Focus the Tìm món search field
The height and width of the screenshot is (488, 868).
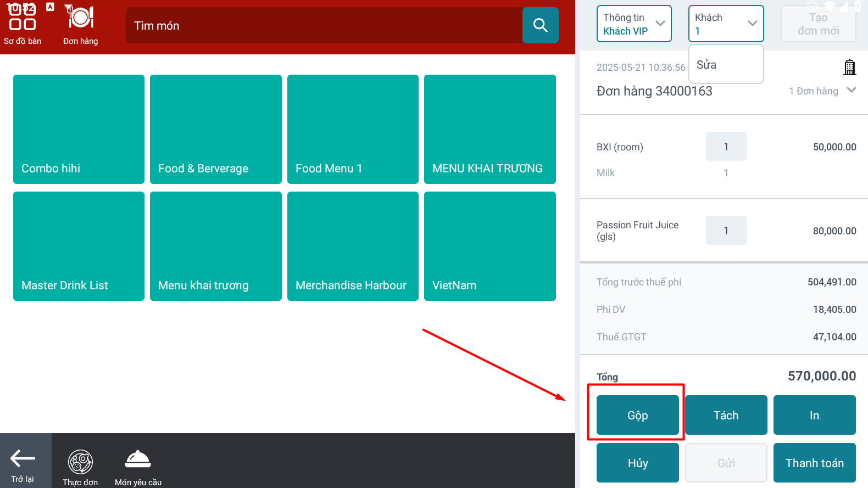[x=324, y=25]
